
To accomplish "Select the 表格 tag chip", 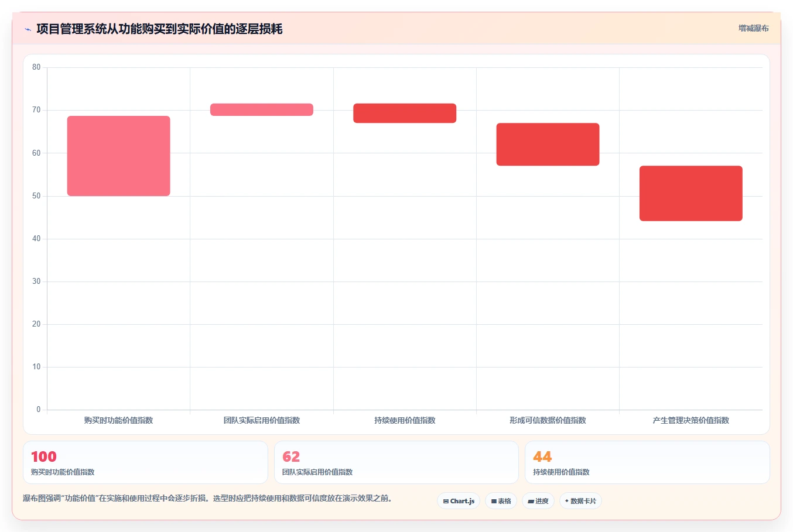I will coord(501,501).
